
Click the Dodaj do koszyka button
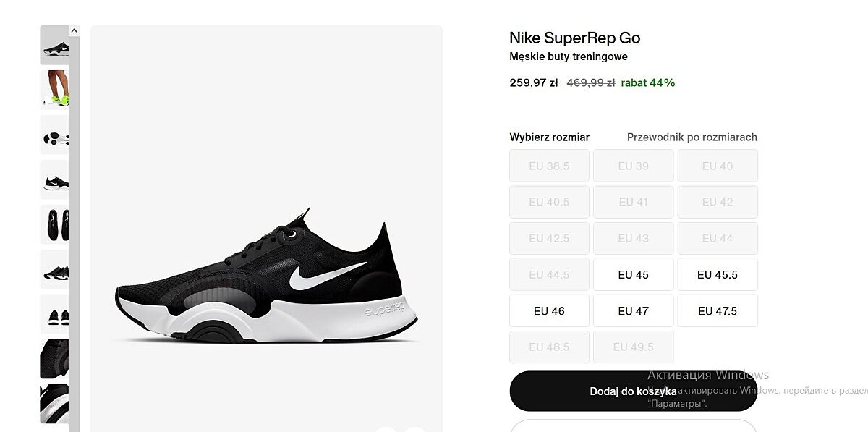[633, 391]
